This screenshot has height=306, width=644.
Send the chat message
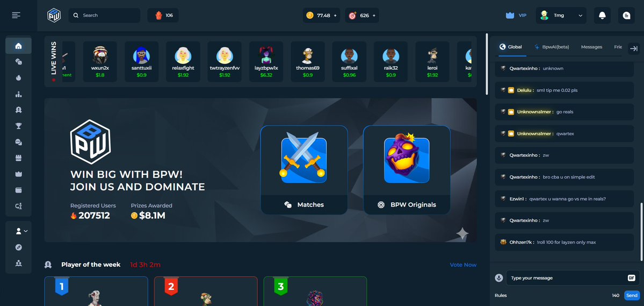pyautogui.click(x=632, y=295)
